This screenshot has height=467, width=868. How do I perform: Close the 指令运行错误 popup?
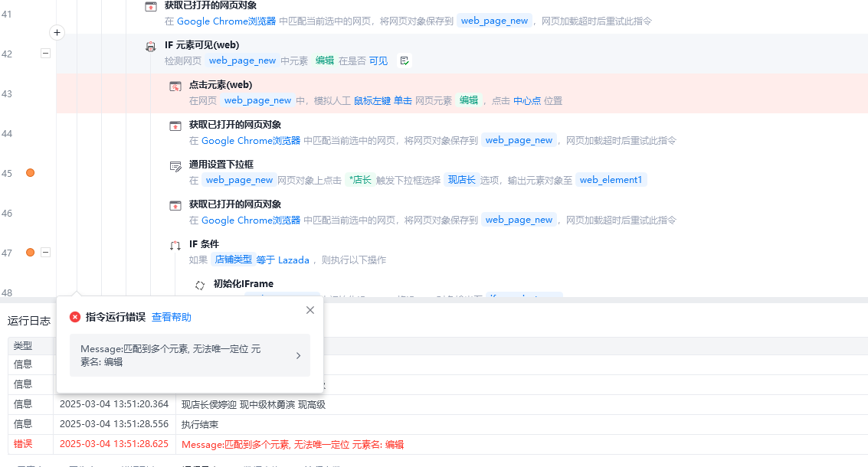[x=310, y=310]
